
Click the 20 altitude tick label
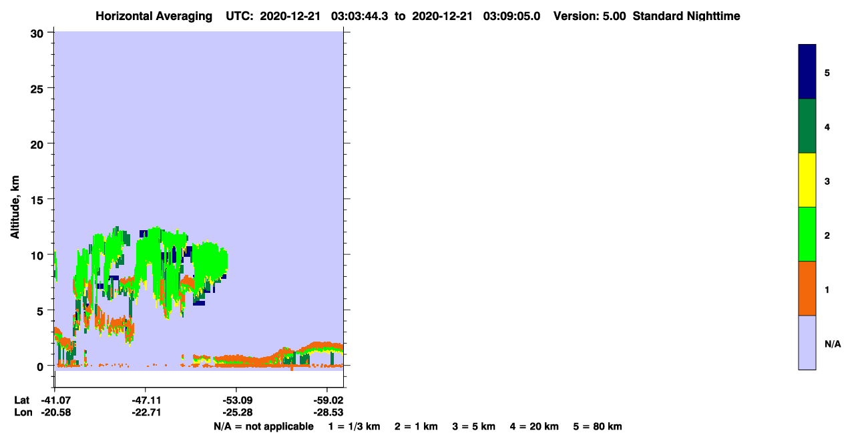(x=39, y=143)
